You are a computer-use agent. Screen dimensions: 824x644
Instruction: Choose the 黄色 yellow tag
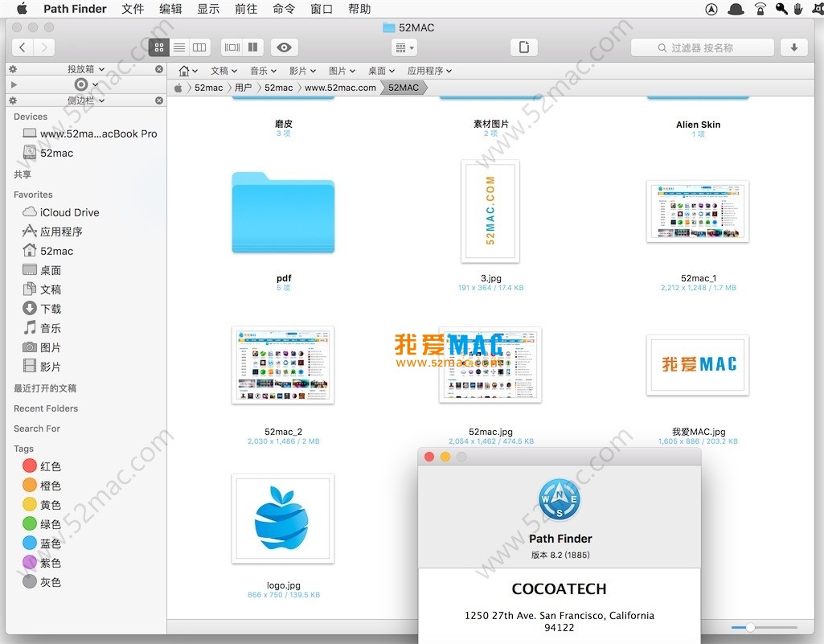pos(42,505)
